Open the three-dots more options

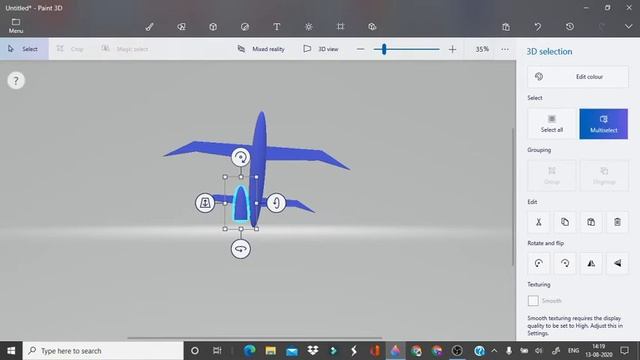coord(505,49)
